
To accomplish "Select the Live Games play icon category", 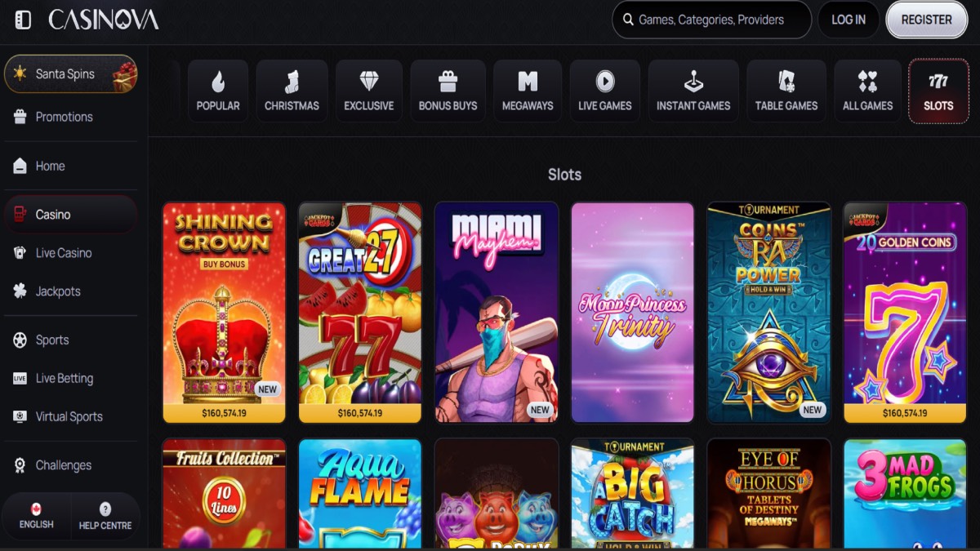I will pos(604,91).
